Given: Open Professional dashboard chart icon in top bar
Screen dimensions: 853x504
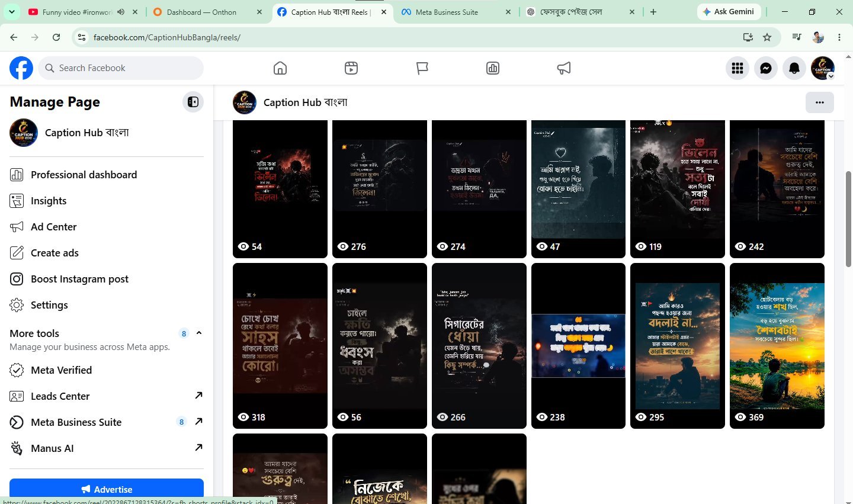Looking at the screenshot, I should pyautogui.click(x=493, y=68).
